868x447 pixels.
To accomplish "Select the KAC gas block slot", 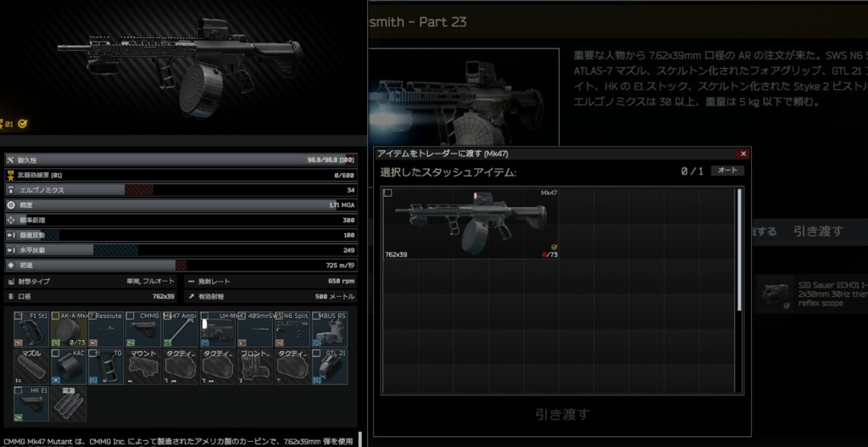I will click(x=68, y=366).
